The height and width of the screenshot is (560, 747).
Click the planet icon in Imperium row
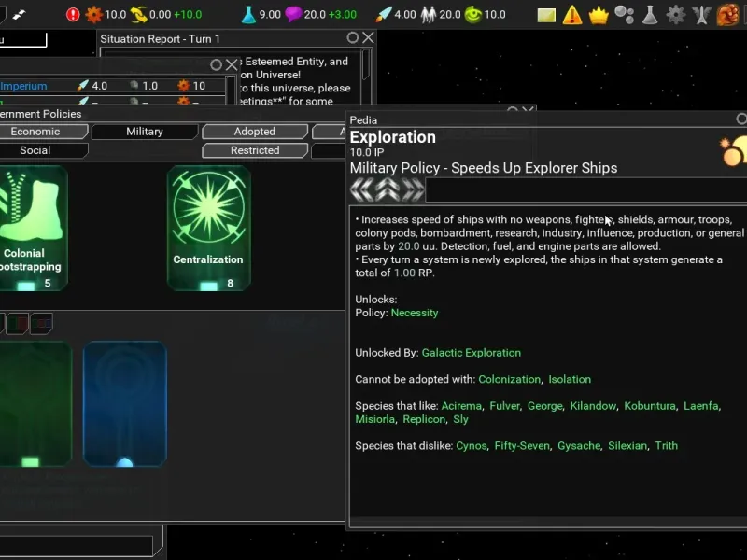pyautogui.click(x=134, y=85)
